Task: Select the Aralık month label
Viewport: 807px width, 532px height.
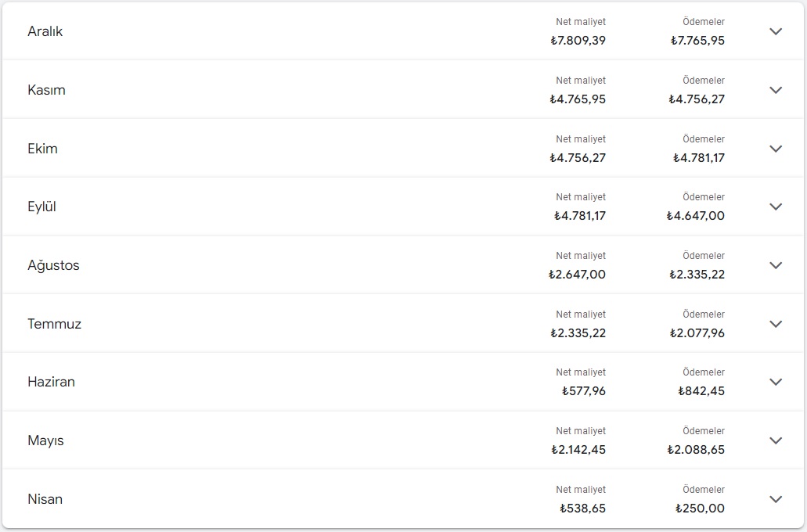Action: point(45,31)
